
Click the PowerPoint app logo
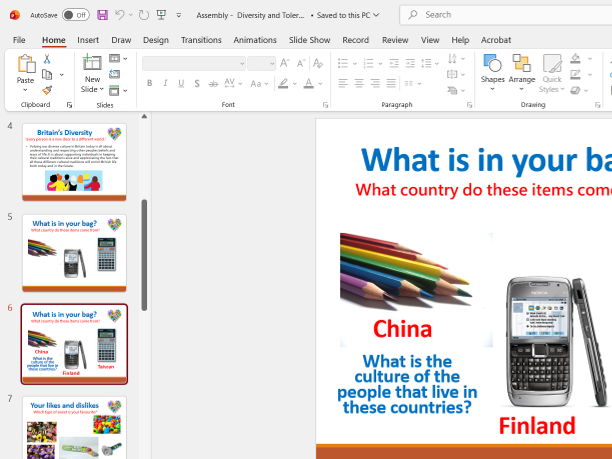[15, 15]
